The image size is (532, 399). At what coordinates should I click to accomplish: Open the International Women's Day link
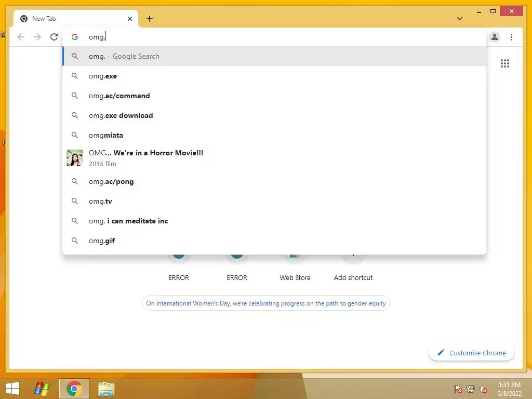coord(266,303)
